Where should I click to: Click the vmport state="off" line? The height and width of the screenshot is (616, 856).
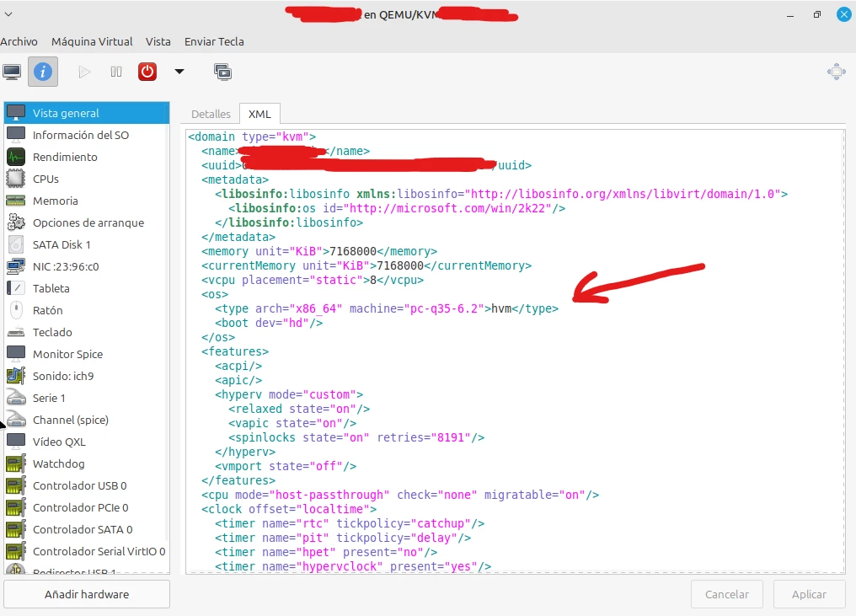(x=286, y=466)
